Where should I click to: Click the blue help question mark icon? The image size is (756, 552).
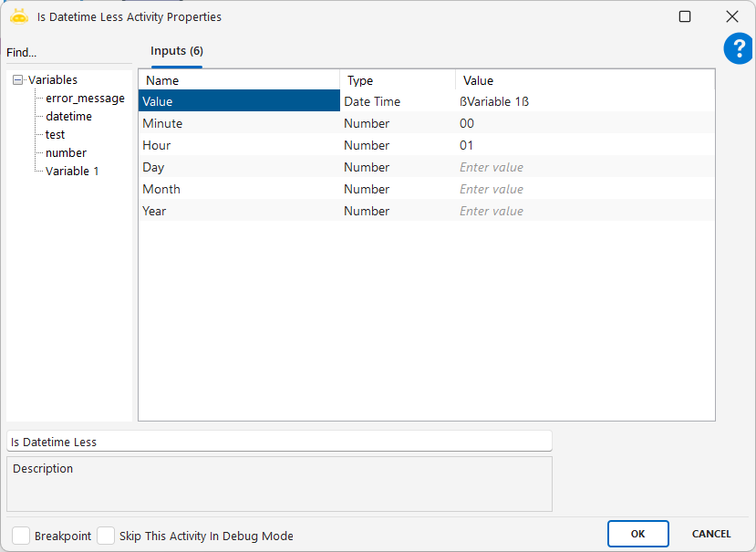pos(738,49)
